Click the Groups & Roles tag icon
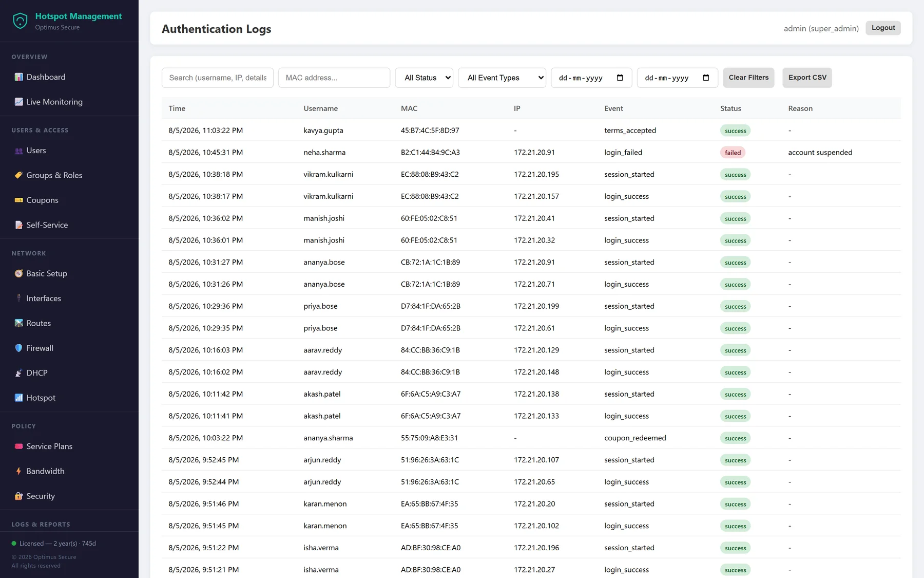Screen dimensions: 924x578 pos(18,175)
